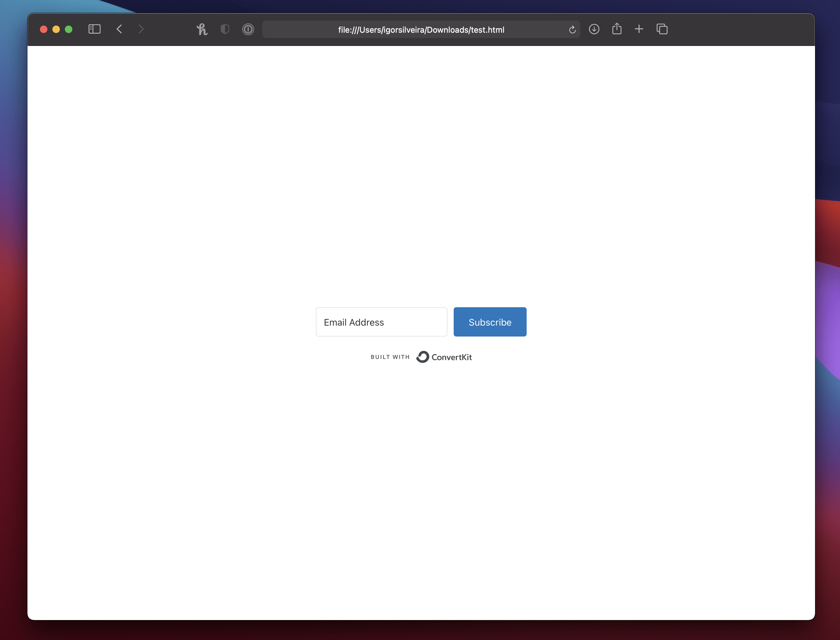The image size is (840, 640).
Task: Click the red close window control
Action: (44, 29)
